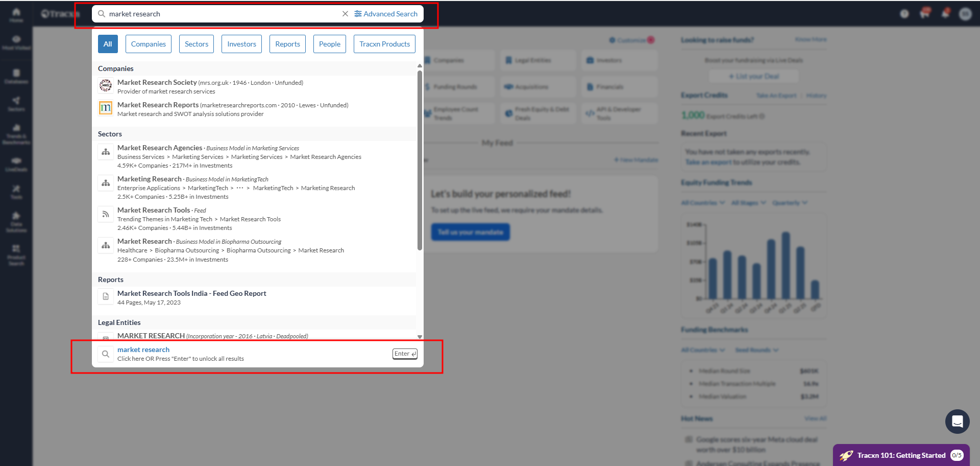This screenshot has height=466, width=980.
Task: Filter results by Tracxn Products
Action: click(384, 44)
